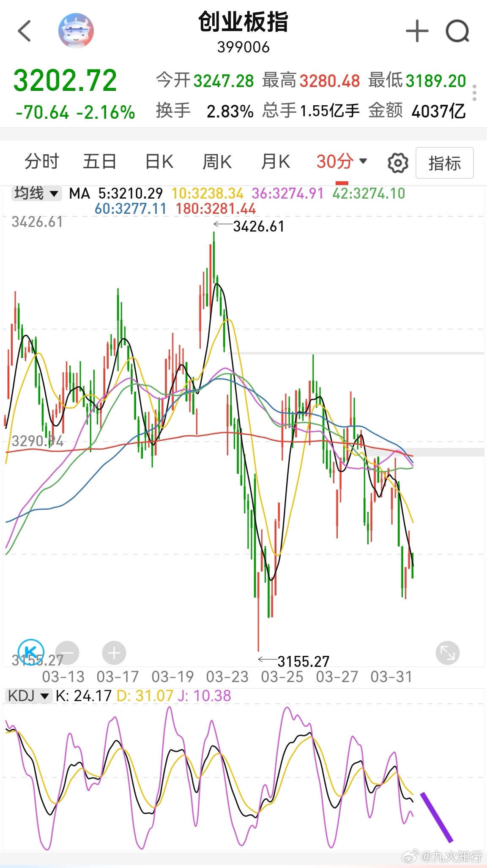Tap KDJ K: 24.17 value
The width and height of the screenshot is (487, 868).
(84, 696)
